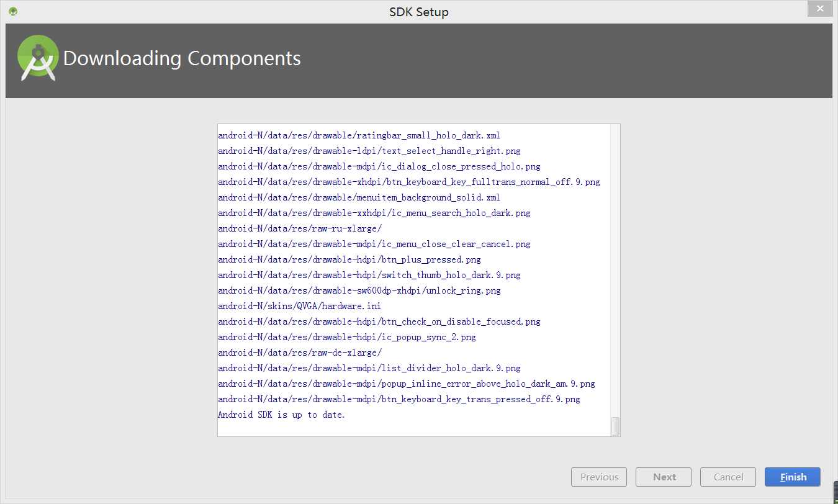Click the list_divider_holo_dark.9.png log line
This screenshot has height=504, width=838.
(369, 368)
